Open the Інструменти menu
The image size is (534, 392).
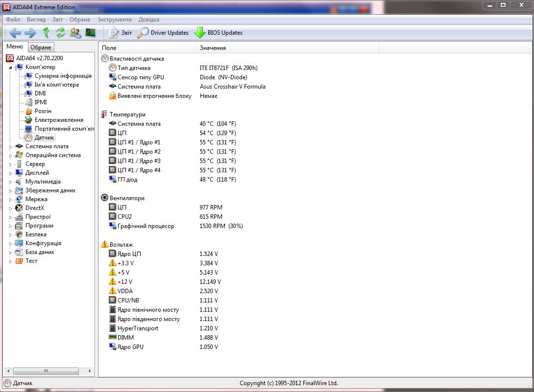tap(115, 20)
